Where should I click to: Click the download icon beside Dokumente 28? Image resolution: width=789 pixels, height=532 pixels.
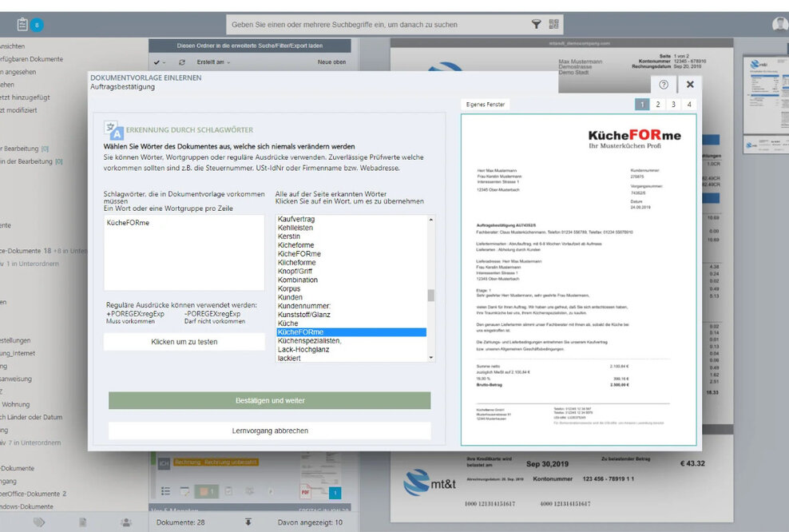pos(248,520)
